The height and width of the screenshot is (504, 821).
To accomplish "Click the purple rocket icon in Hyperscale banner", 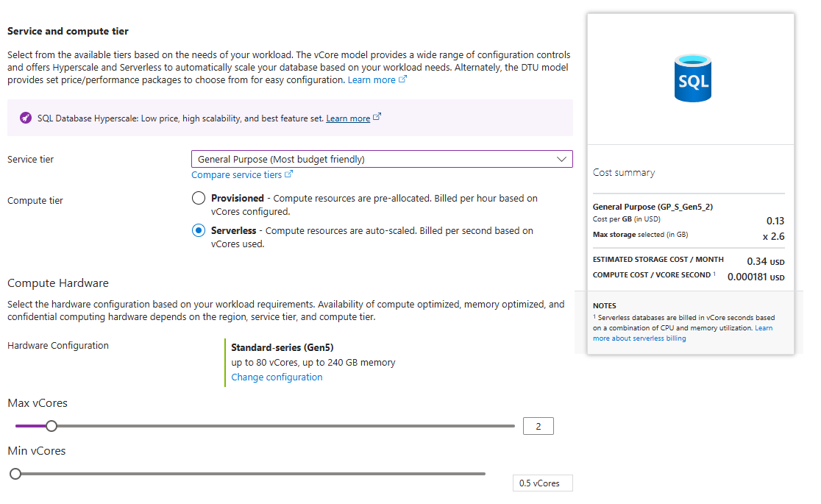I will pyautogui.click(x=26, y=118).
